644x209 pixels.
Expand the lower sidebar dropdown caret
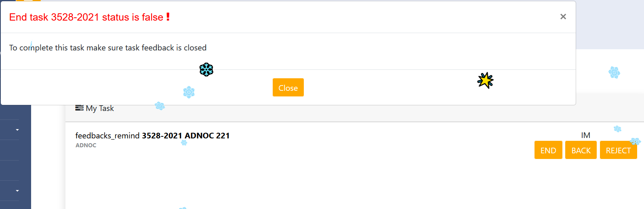17,191
